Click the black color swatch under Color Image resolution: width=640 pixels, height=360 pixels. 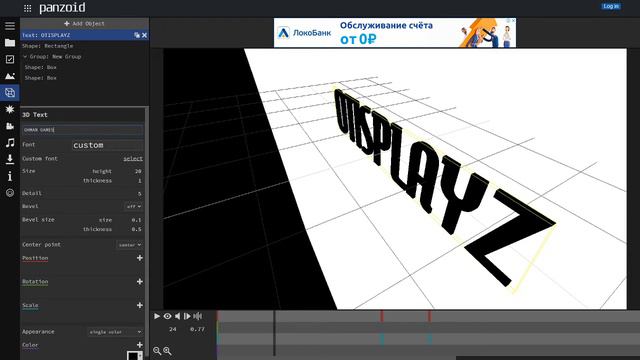[133, 356]
